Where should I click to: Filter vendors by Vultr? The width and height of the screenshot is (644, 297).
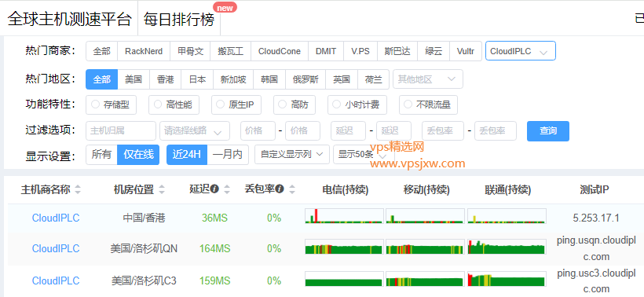466,51
